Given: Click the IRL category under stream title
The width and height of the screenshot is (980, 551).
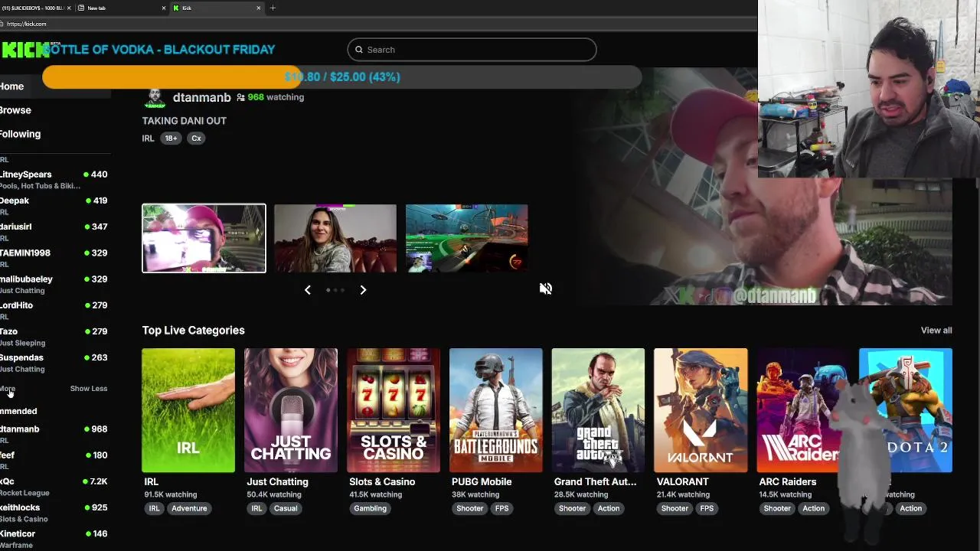Looking at the screenshot, I should pos(148,139).
